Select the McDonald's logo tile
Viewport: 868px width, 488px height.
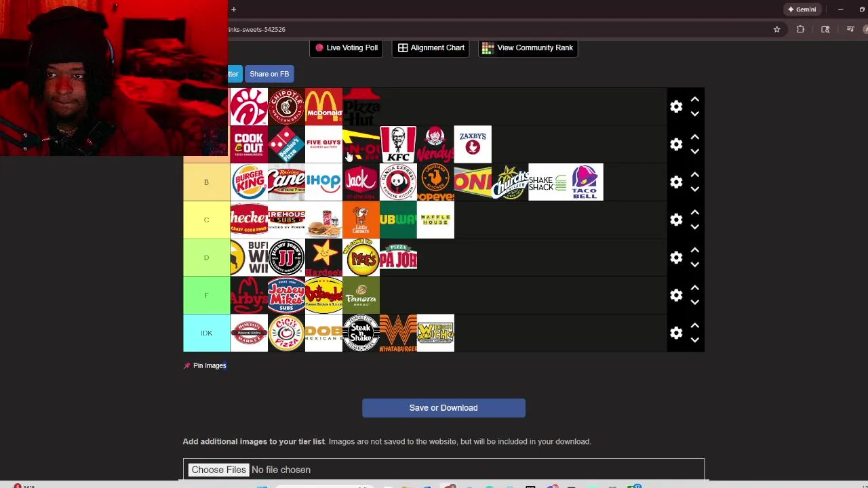323,106
